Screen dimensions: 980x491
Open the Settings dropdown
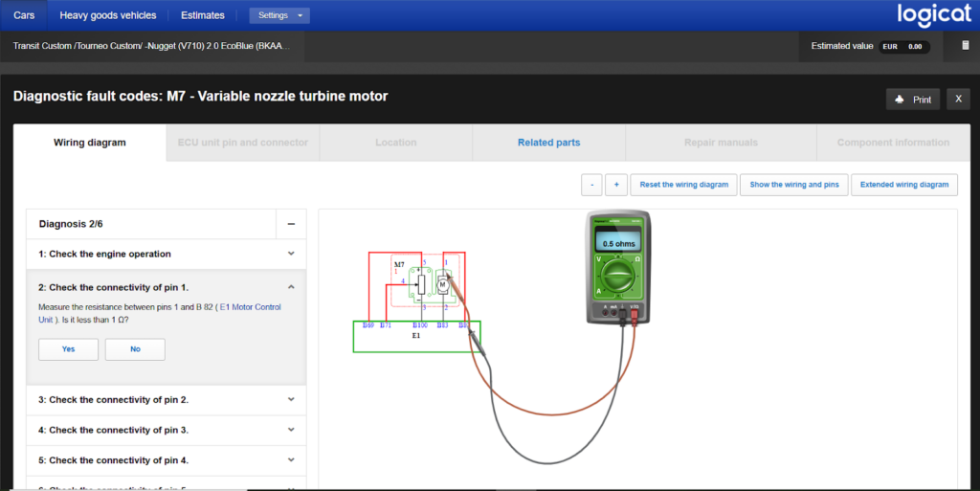tap(279, 15)
